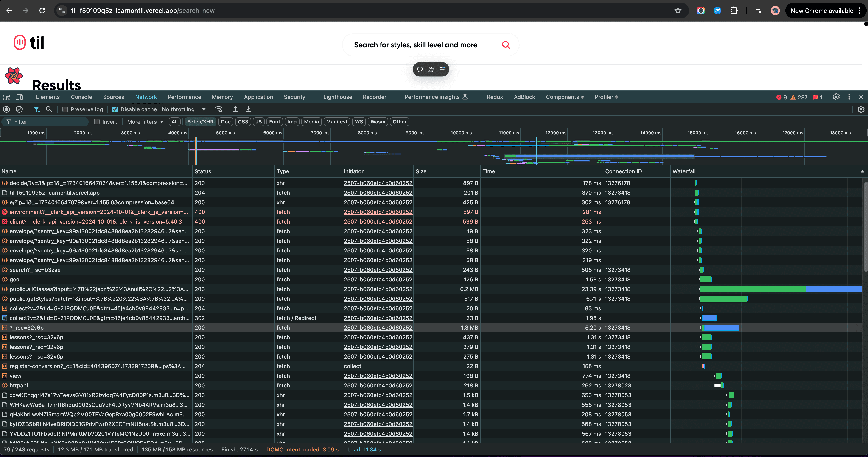
Task: Click the import HAR file icon
Action: tap(235, 109)
